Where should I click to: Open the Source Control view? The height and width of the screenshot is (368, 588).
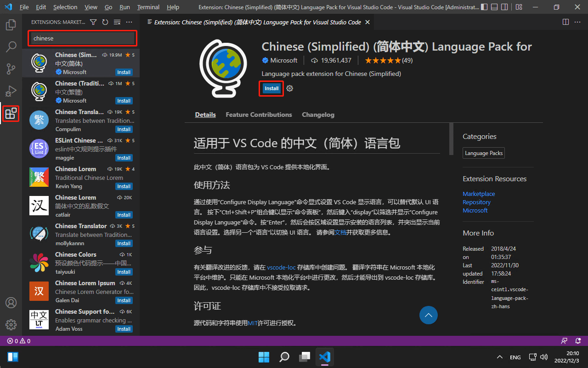coord(11,69)
